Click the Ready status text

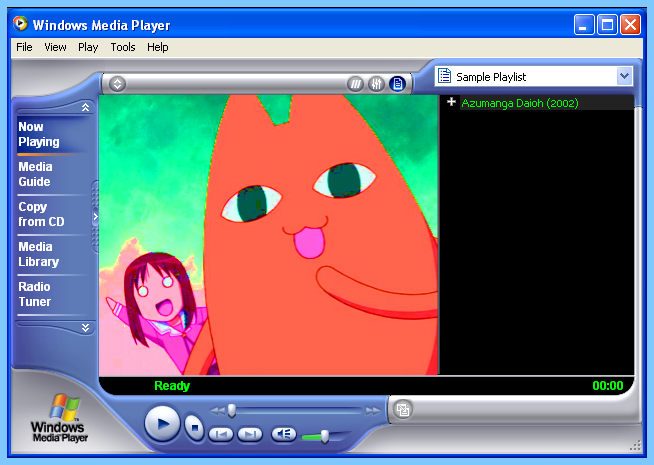172,386
